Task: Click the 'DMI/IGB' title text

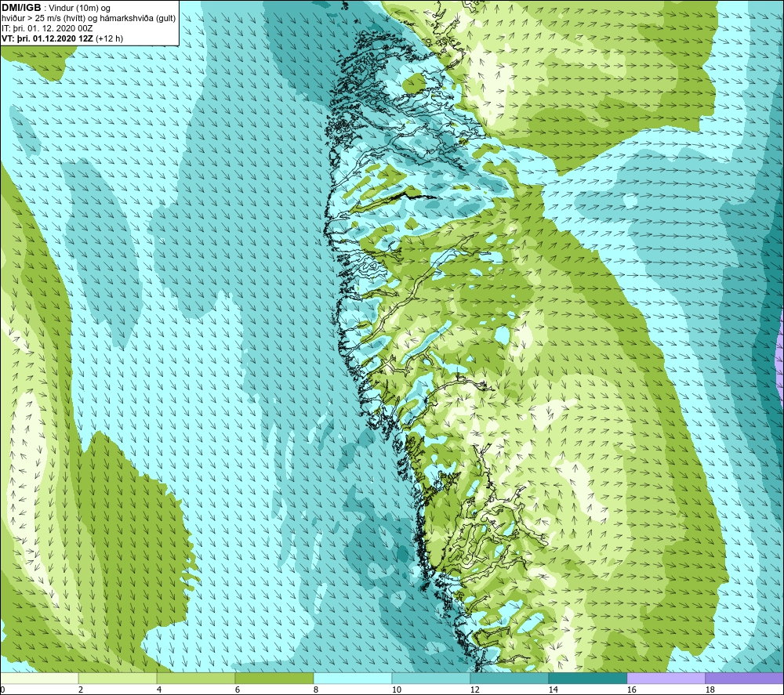Action: (21, 8)
